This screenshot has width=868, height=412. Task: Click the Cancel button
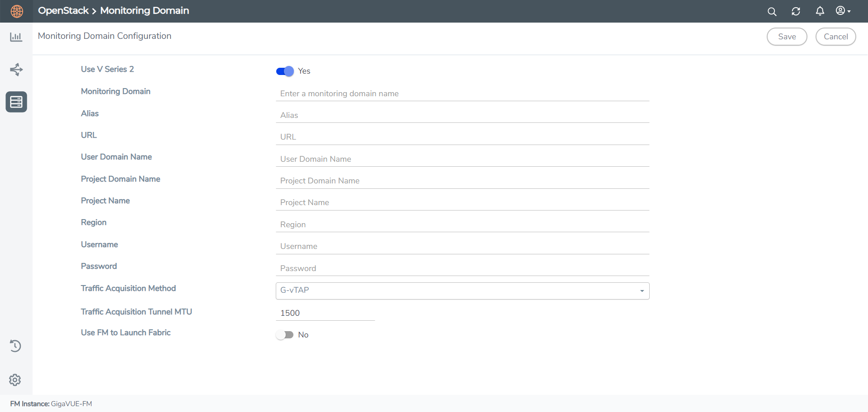[835, 37]
